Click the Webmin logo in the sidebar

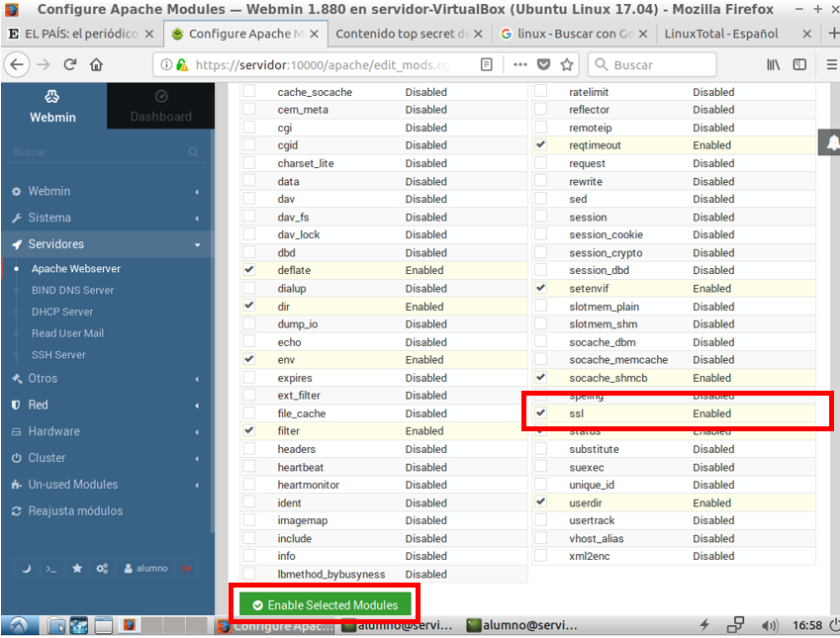52,96
